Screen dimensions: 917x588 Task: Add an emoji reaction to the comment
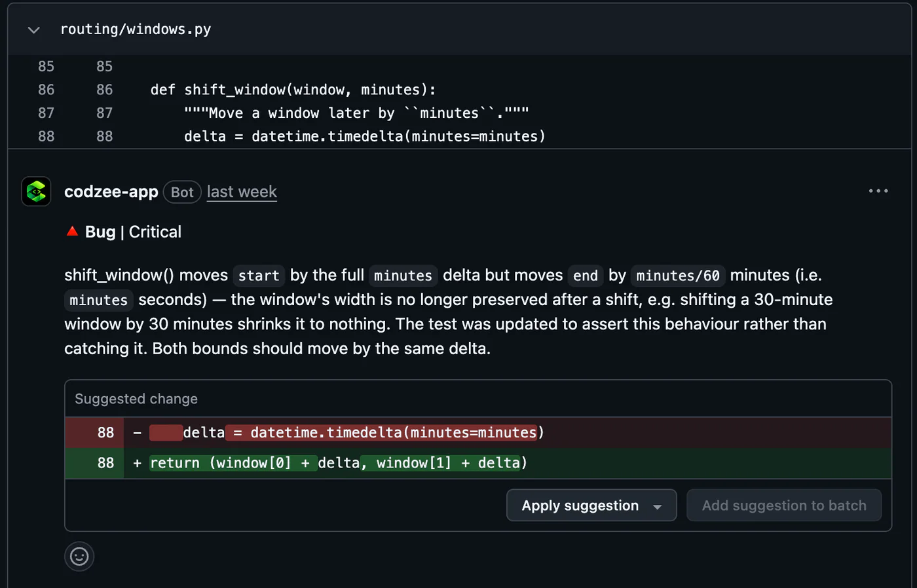pyautogui.click(x=79, y=557)
